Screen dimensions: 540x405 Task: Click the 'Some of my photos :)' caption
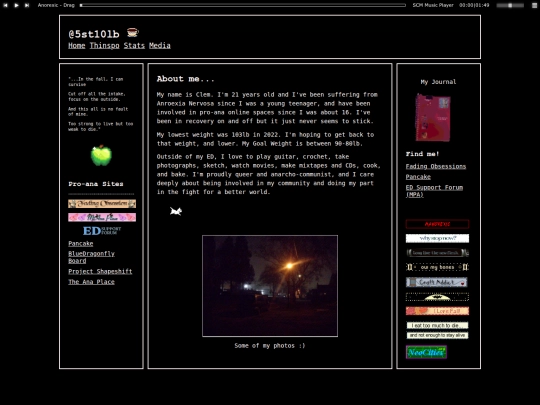click(270, 345)
